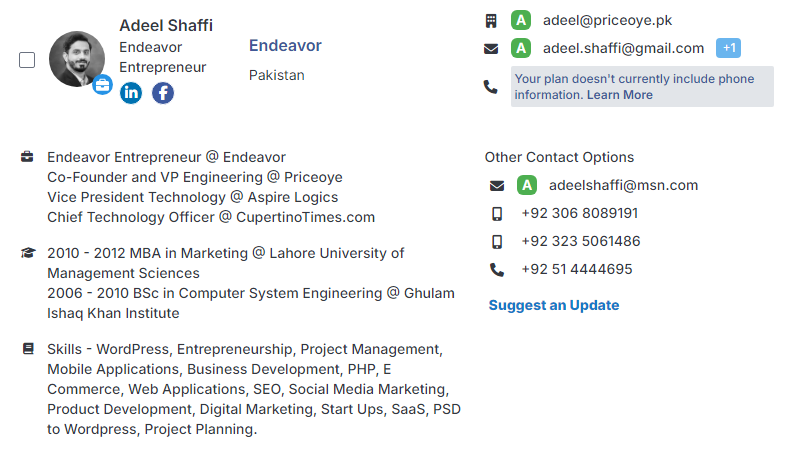Click the blue briefcase badge on photo
Image resolution: width=792 pixels, height=449 pixels.
click(103, 85)
